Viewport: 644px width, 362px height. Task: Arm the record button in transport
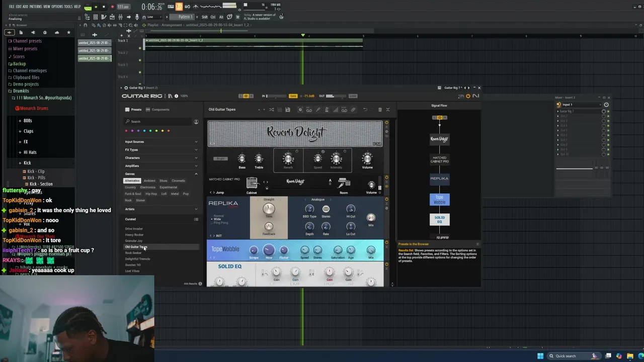112,7
